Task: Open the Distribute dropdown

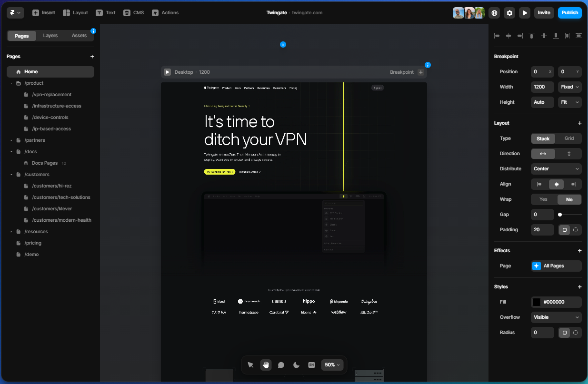Action: click(556, 168)
